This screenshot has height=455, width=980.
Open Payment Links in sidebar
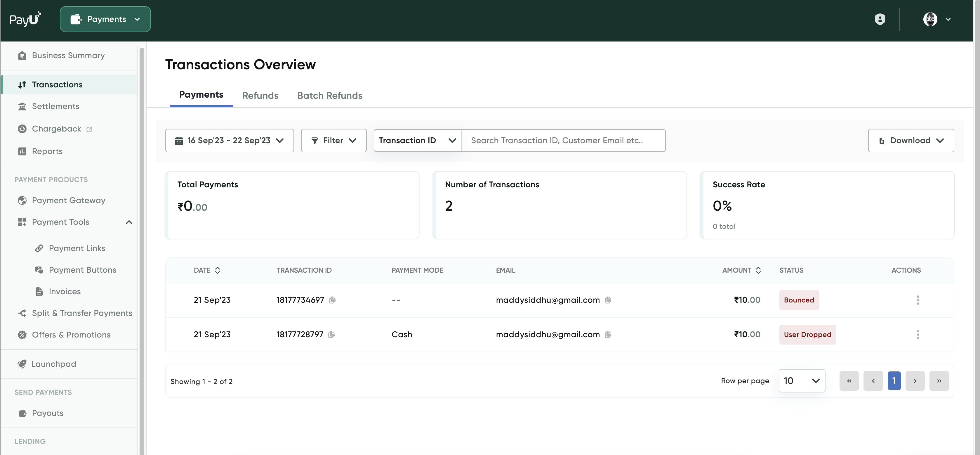point(77,248)
